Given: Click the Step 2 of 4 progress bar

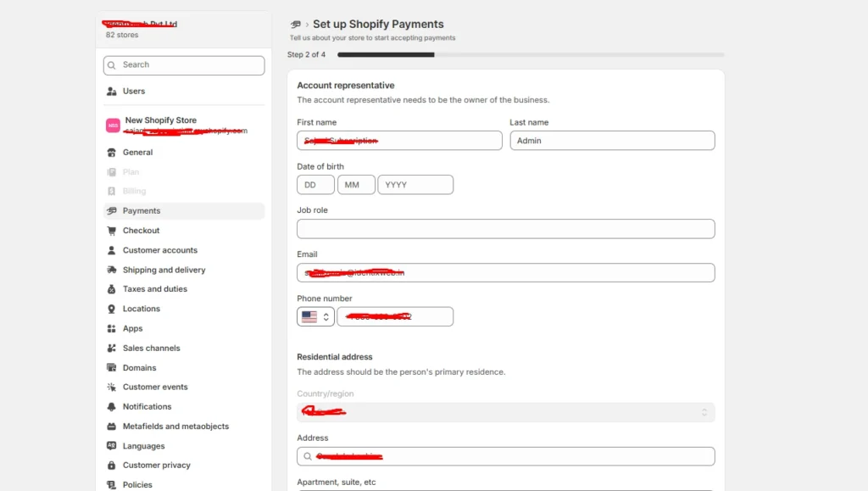Looking at the screenshot, I should click(x=531, y=55).
